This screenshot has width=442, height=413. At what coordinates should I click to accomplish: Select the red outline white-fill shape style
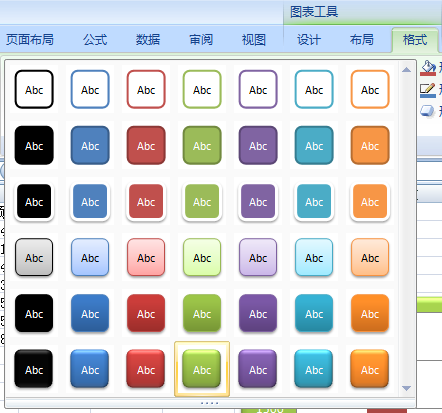[146, 89]
